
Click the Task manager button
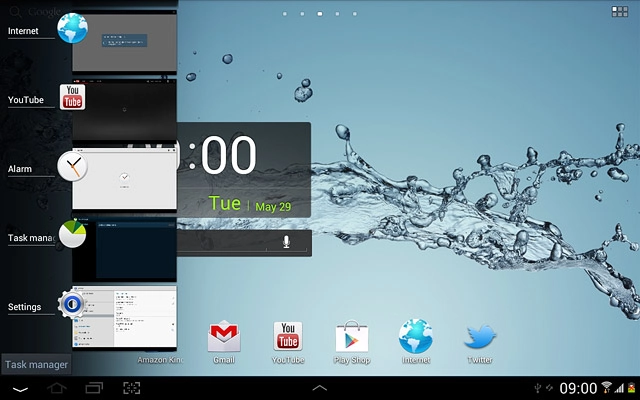[36, 365]
